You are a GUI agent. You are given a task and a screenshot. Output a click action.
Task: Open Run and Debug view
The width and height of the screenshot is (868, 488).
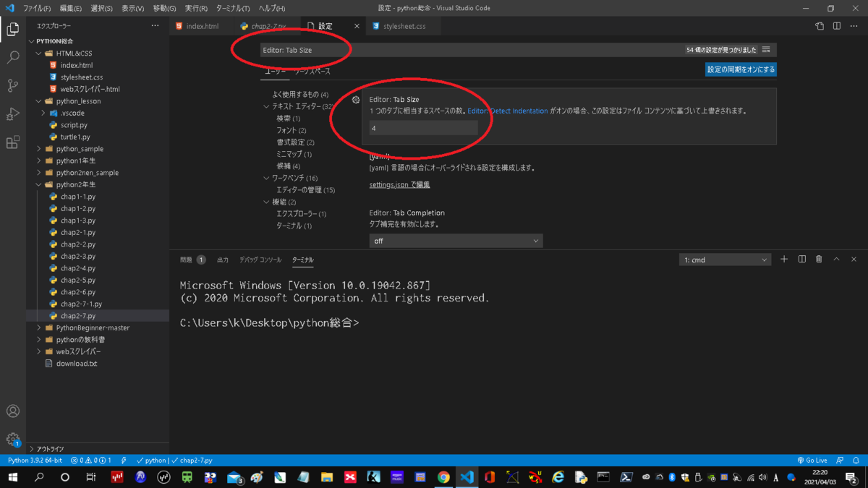12,114
